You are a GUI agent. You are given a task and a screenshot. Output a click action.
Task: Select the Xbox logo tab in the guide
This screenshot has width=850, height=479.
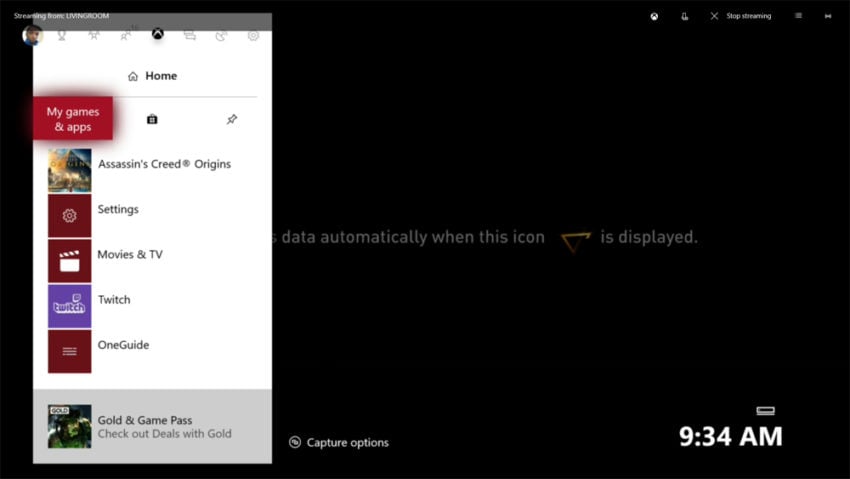(x=158, y=34)
